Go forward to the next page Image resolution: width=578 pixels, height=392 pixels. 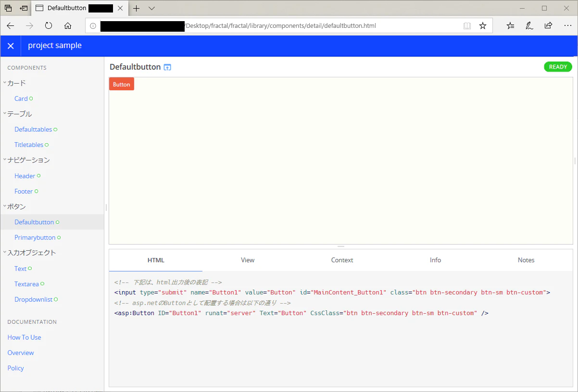coord(30,26)
